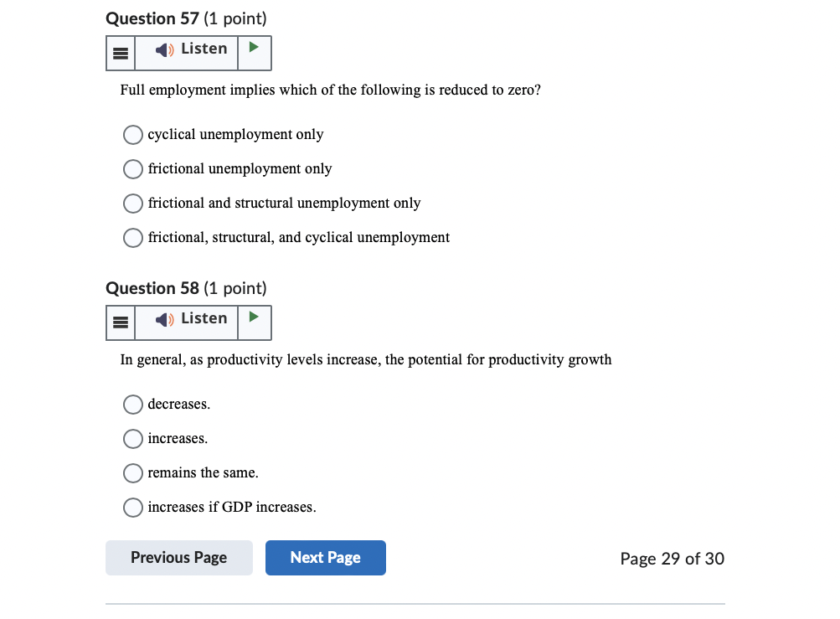
Task: Click the 'Page 29 of 30' indicator
Action: tap(672, 558)
